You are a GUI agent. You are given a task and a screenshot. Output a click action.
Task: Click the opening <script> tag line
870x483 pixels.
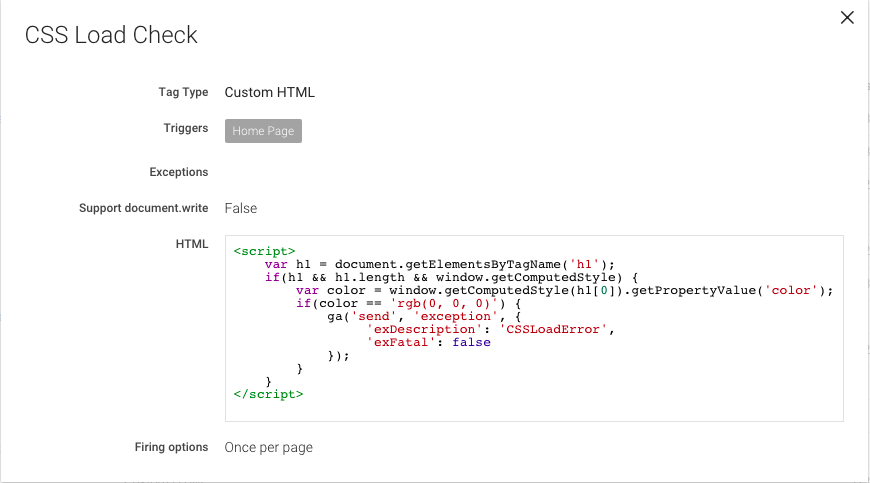(264, 251)
